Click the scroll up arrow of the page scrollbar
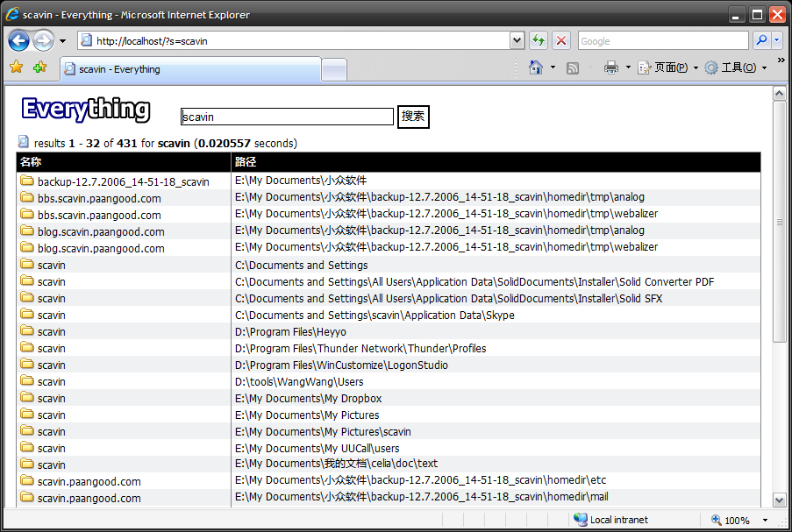The width and height of the screenshot is (792, 532). click(x=780, y=94)
